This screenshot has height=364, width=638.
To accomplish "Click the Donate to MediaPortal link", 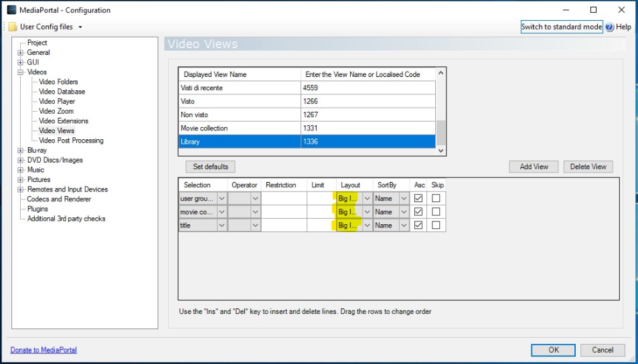I will point(44,350).
